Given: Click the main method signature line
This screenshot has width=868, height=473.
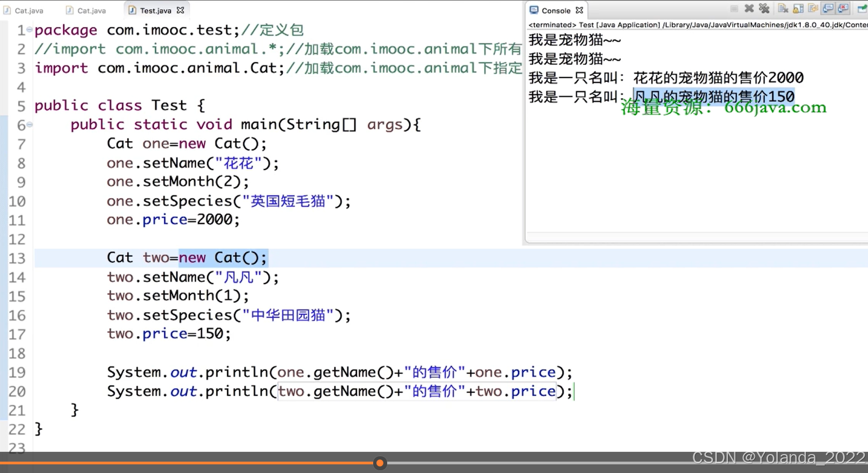Looking at the screenshot, I should pyautogui.click(x=246, y=124).
